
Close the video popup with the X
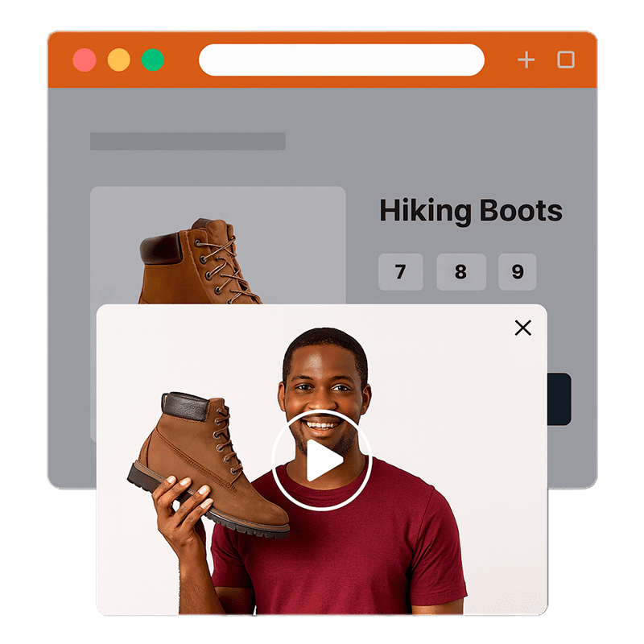(x=522, y=328)
